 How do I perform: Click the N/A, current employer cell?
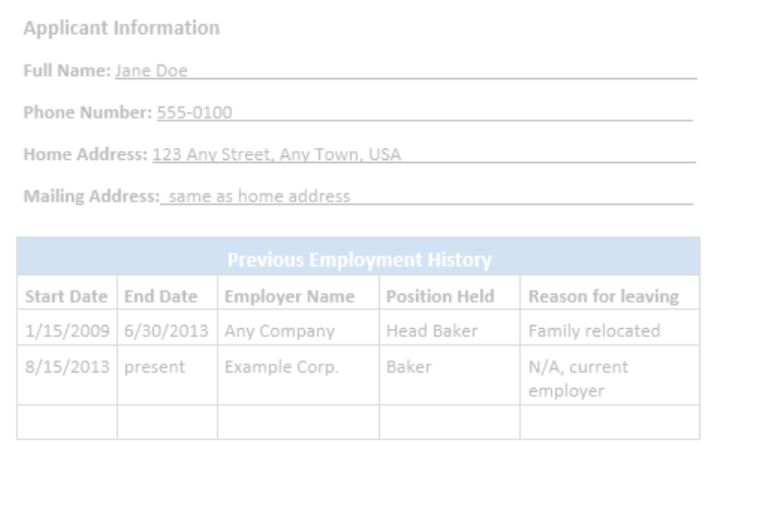pos(610,375)
